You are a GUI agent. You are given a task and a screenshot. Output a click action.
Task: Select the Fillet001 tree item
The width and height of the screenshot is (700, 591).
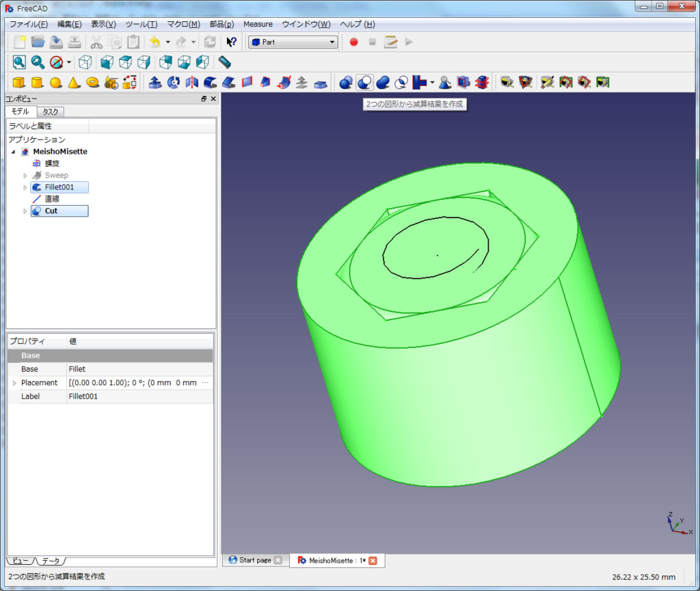coord(59,187)
